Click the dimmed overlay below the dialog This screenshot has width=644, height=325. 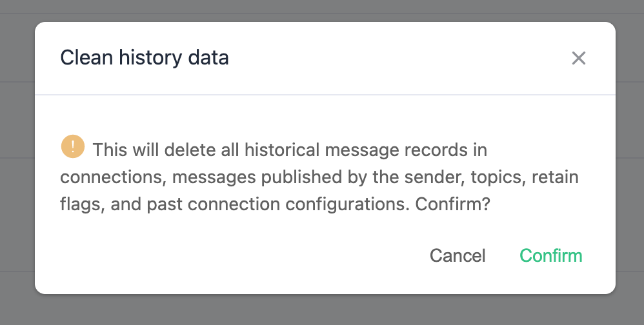[323, 310]
